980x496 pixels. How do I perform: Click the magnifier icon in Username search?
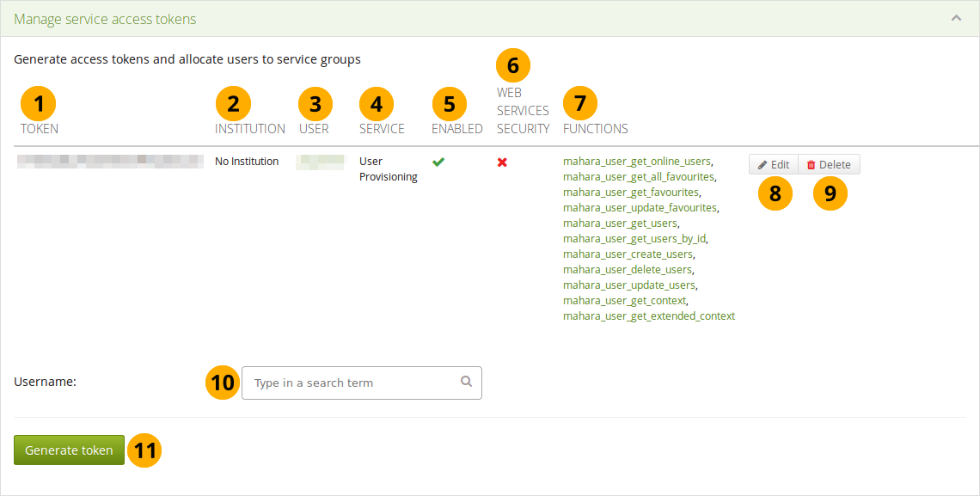[x=466, y=383]
